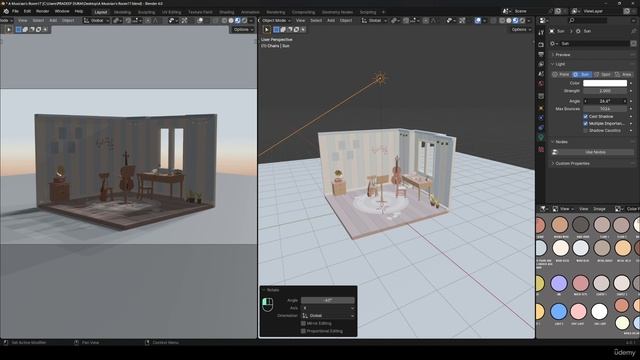640x360 pixels.
Task: Open the orange Object properties tab icon
Action: coord(541,108)
